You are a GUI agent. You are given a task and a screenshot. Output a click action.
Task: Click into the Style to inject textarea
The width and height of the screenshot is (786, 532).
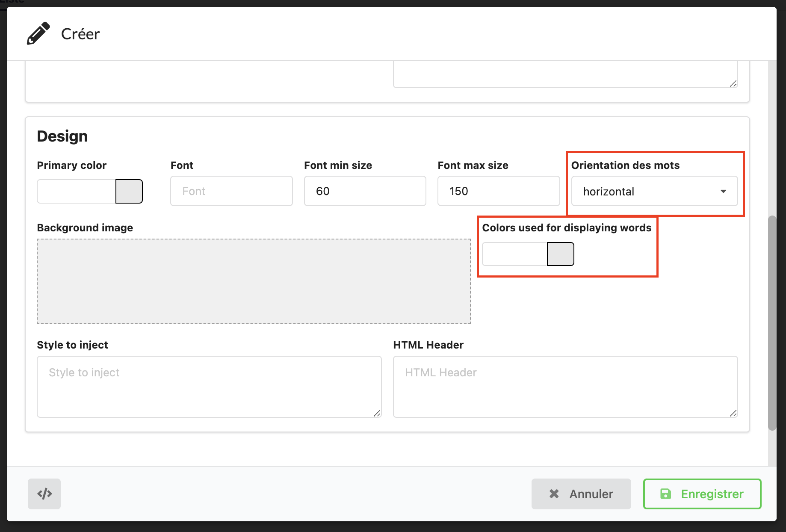209,386
